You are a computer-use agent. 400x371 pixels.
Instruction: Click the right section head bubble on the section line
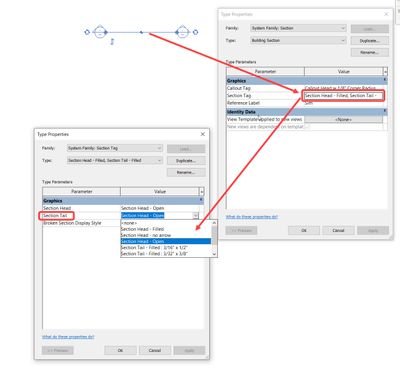click(x=182, y=32)
